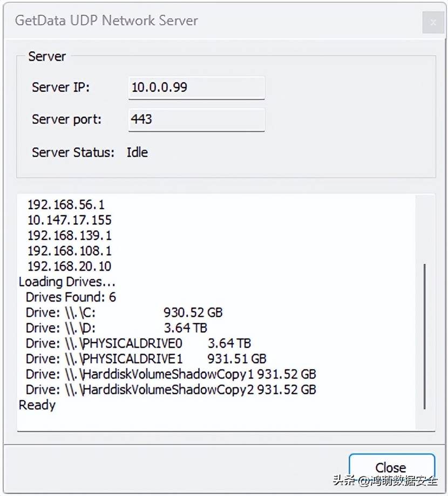Click the Server IP label
The width and height of the screenshot is (448, 496).
click(x=60, y=88)
